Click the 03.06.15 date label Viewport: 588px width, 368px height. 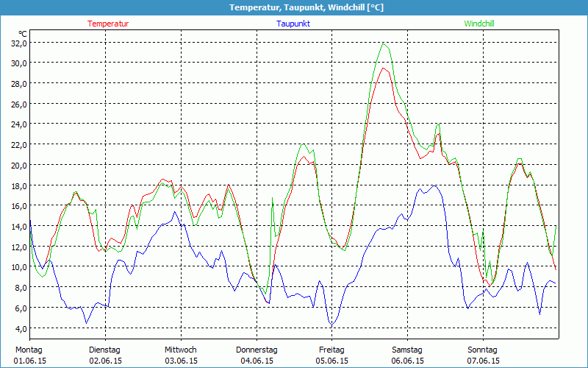pos(181,361)
